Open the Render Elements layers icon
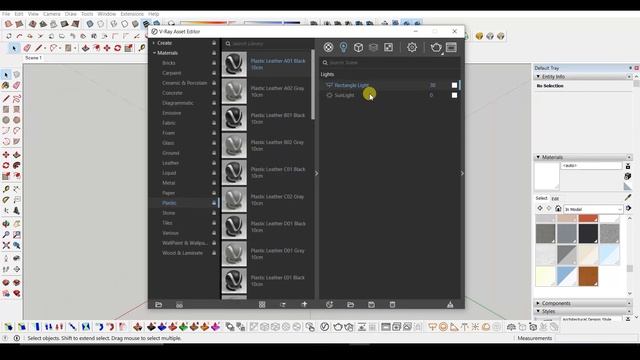Screen dimensions: 640x360 pos(373,47)
